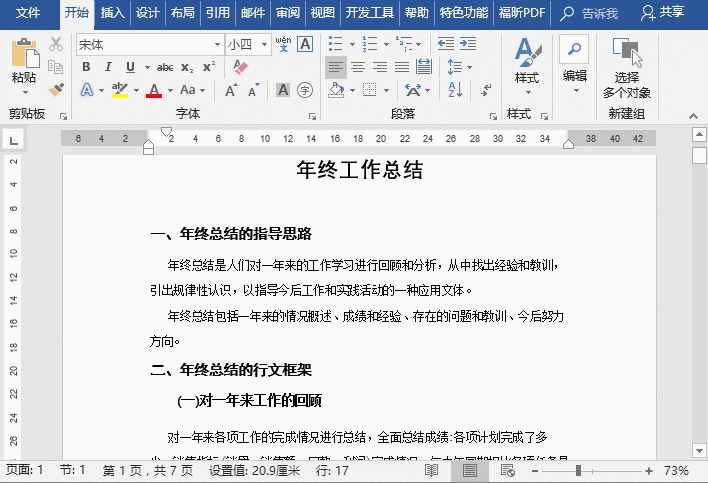
Task: Click the 粘贴 paste button
Action: click(x=24, y=64)
